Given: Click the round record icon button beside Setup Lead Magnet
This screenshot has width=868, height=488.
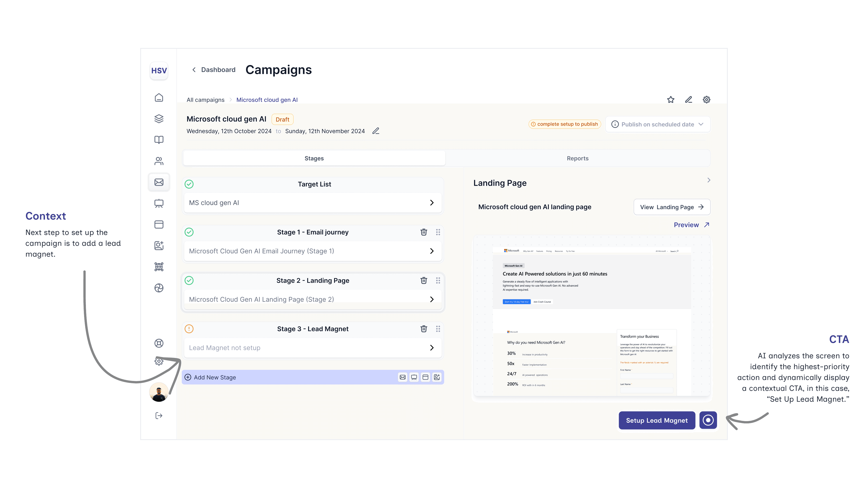Looking at the screenshot, I should click(708, 420).
